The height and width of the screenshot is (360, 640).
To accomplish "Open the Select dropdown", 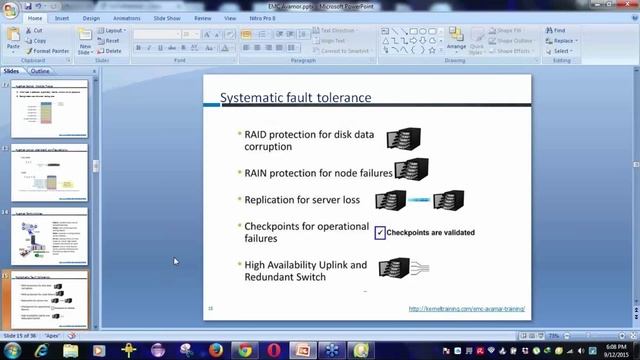I will (x=560, y=51).
